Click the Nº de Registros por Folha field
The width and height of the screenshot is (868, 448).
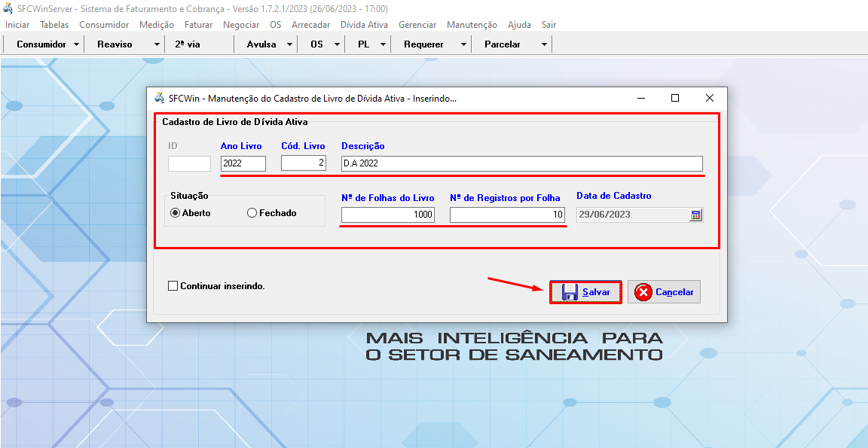(507, 215)
